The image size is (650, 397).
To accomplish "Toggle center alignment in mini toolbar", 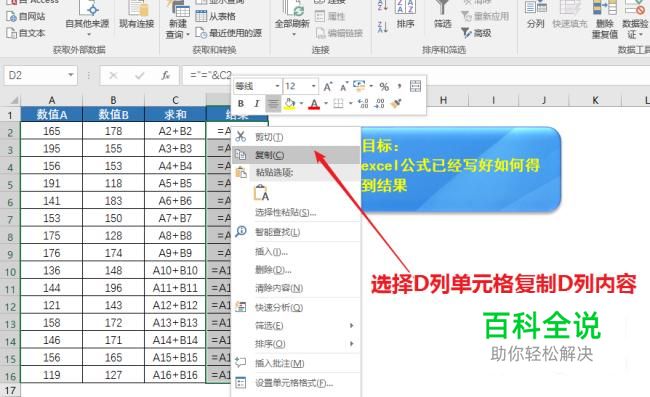I will 273,104.
